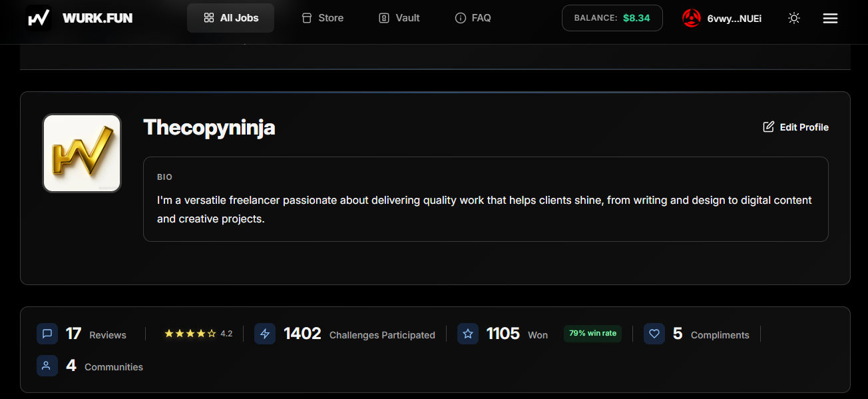Click the Reviews speech bubble icon
The image size is (868, 399).
(x=47, y=334)
